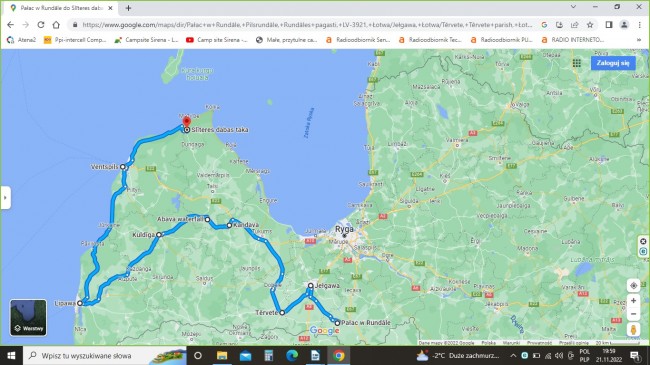Open Street View with Pegman icon

pos(633,330)
